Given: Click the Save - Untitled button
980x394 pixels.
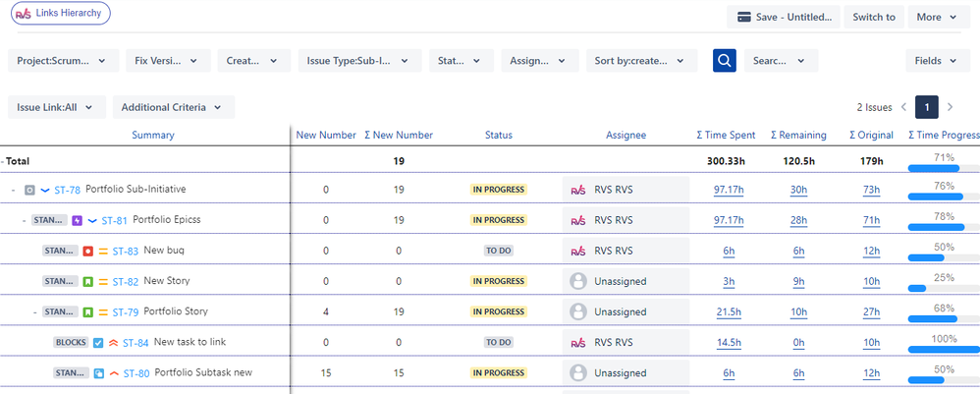Looking at the screenshot, I should click(x=784, y=17).
